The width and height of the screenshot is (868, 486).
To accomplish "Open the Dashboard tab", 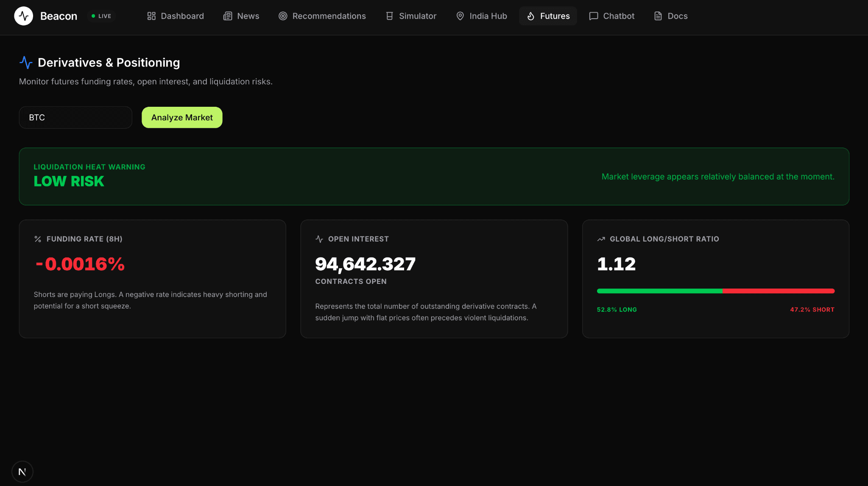I will point(176,16).
